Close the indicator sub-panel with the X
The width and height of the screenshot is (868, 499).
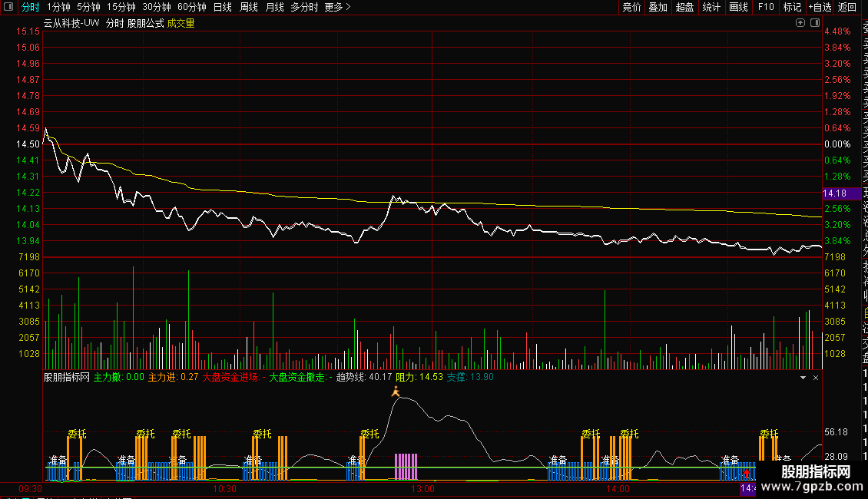(816, 378)
